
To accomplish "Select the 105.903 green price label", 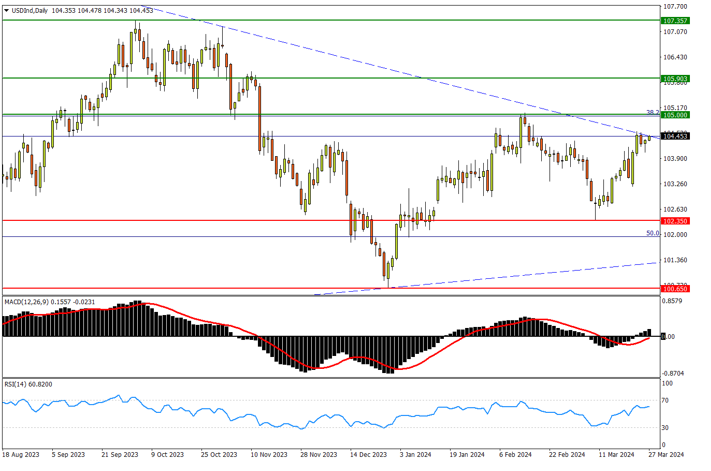I will point(674,78).
